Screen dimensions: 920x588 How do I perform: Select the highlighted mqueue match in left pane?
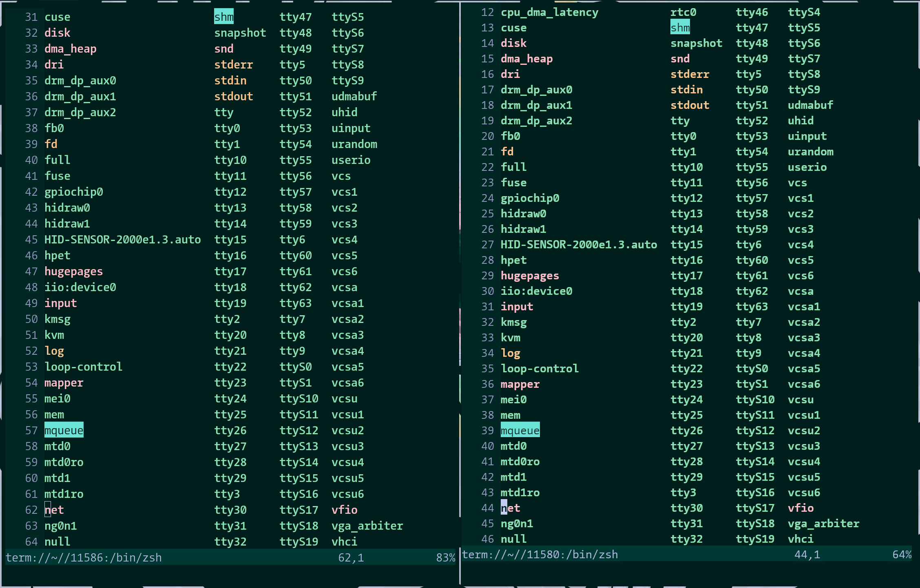[64, 430]
